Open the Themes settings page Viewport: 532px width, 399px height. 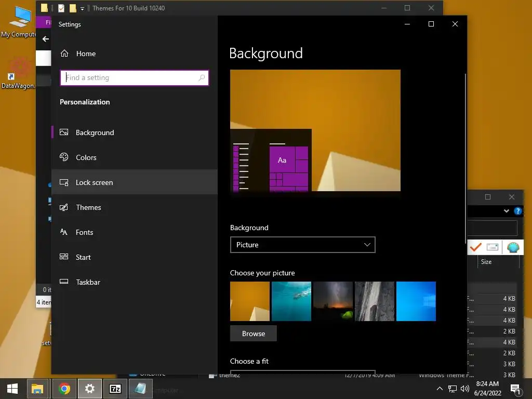coord(135,207)
